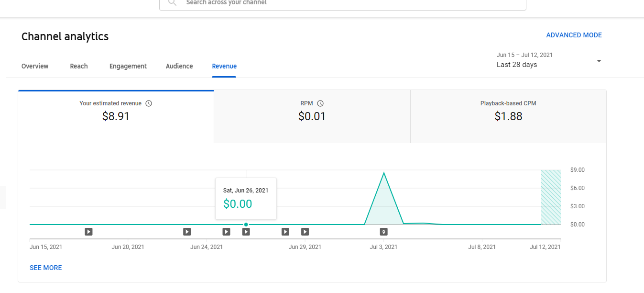Image resolution: width=644 pixels, height=293 pixels.
Task: Click the $0.01 RPM value
Action: pyautogui.click(x=312, y=116)
